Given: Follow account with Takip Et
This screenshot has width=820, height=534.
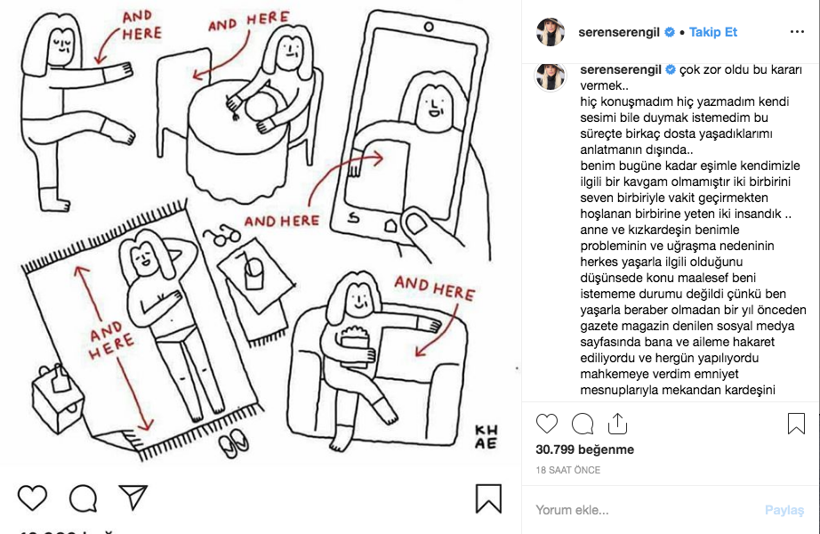Looking at the screenshot, I should pyautogui.click(x=713, y=32).
